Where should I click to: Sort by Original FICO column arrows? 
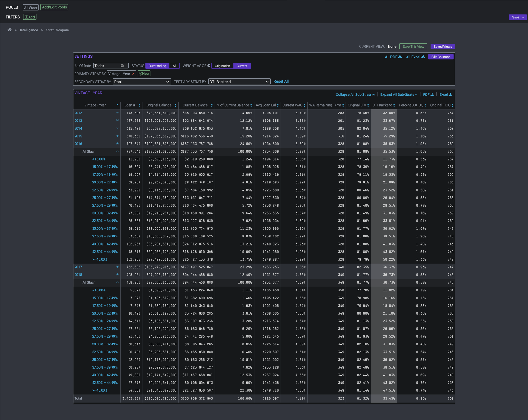click(452, 105)
